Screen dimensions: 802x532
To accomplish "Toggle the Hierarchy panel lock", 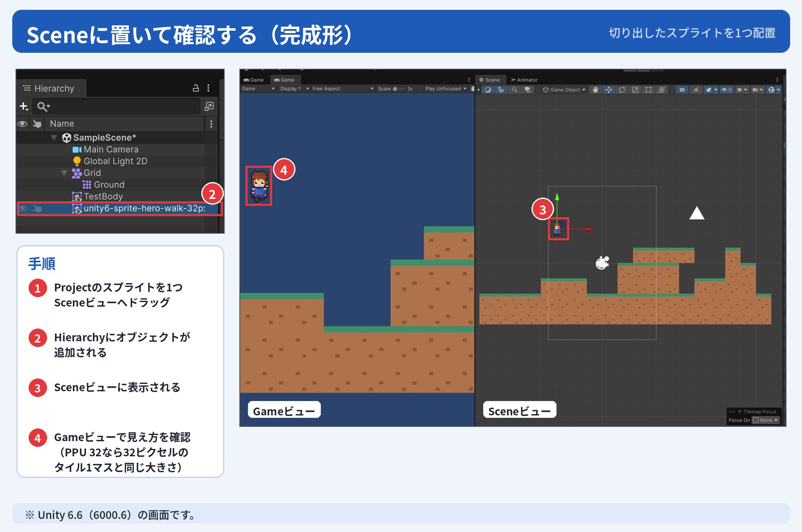I will pos(196,88).
